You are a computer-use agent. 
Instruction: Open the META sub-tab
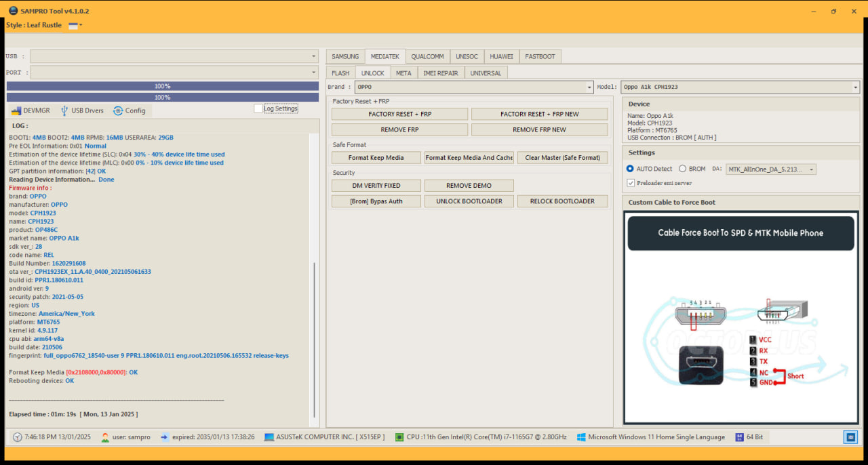(x=403, y=73)
